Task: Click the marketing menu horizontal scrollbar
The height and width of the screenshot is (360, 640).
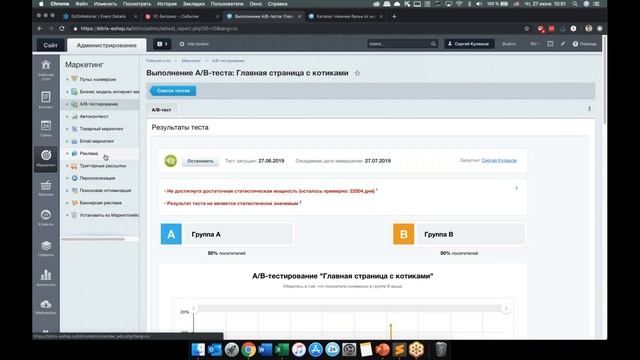Action: point(93,239)
